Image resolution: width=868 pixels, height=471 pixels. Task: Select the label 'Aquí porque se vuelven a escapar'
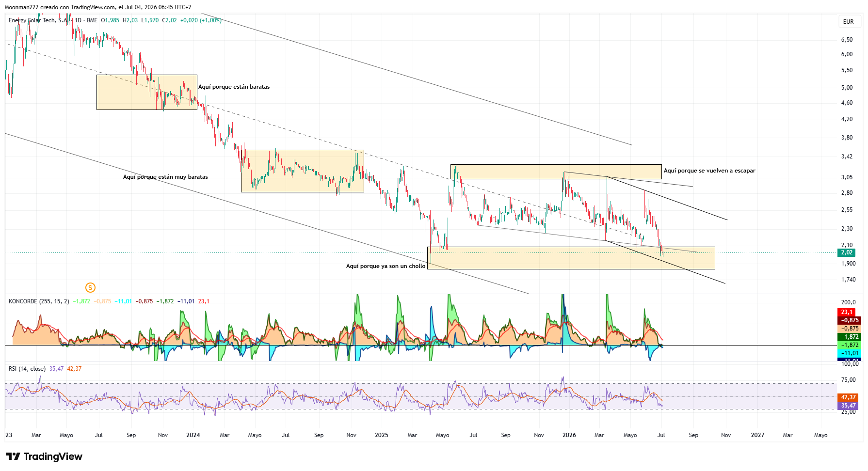pyautogui.click(x=709, y=171)
